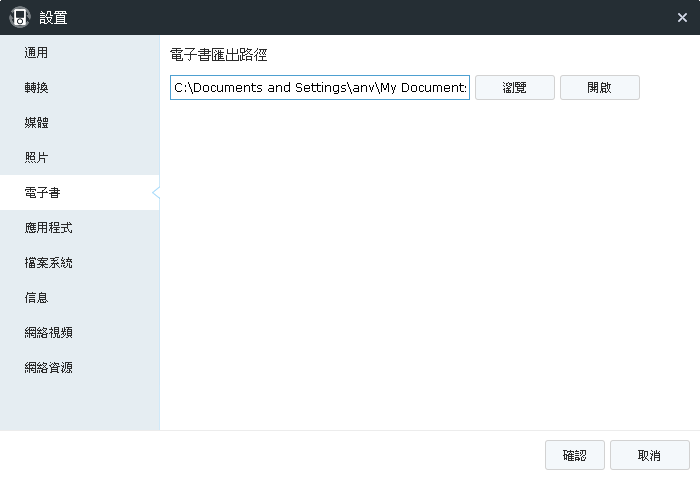Switch to the 信息 messages tab
The width and height of the screenshot is (700, 480).
(36, 298)
